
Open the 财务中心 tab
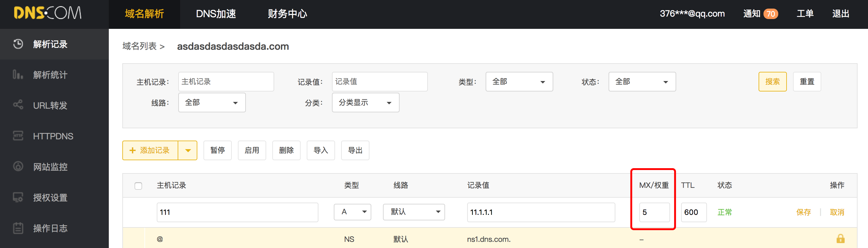pos(287,14)
